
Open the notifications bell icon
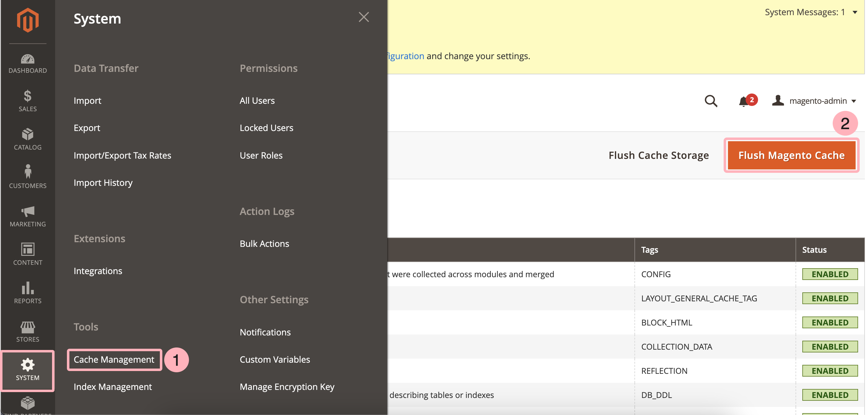(x=743, y=101)
